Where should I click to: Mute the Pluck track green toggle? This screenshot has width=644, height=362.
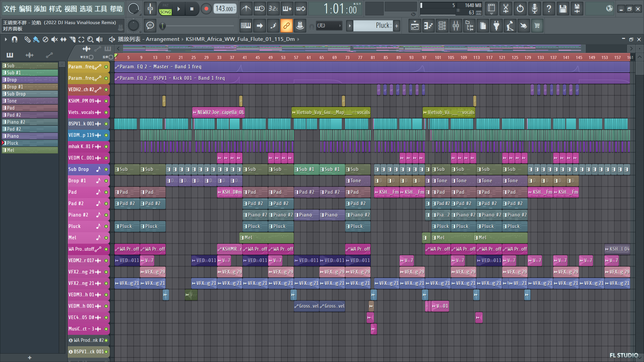click(x=106, y=226)
